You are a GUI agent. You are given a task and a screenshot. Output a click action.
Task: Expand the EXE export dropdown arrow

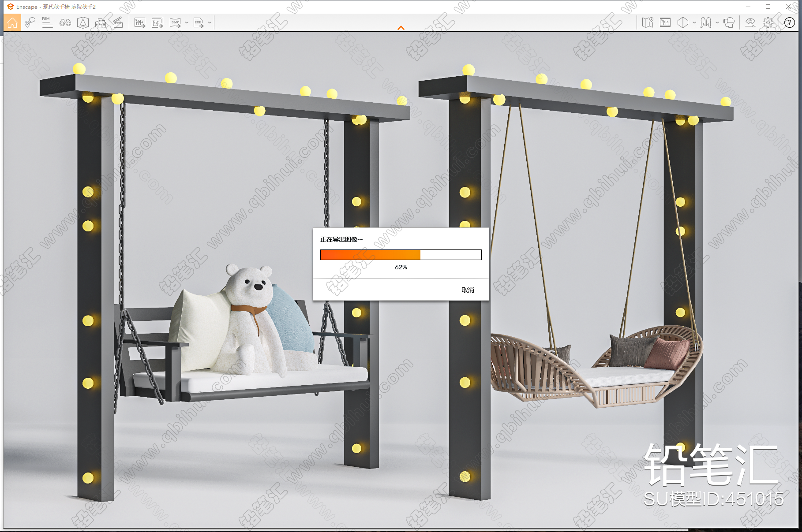pos(210,22)
